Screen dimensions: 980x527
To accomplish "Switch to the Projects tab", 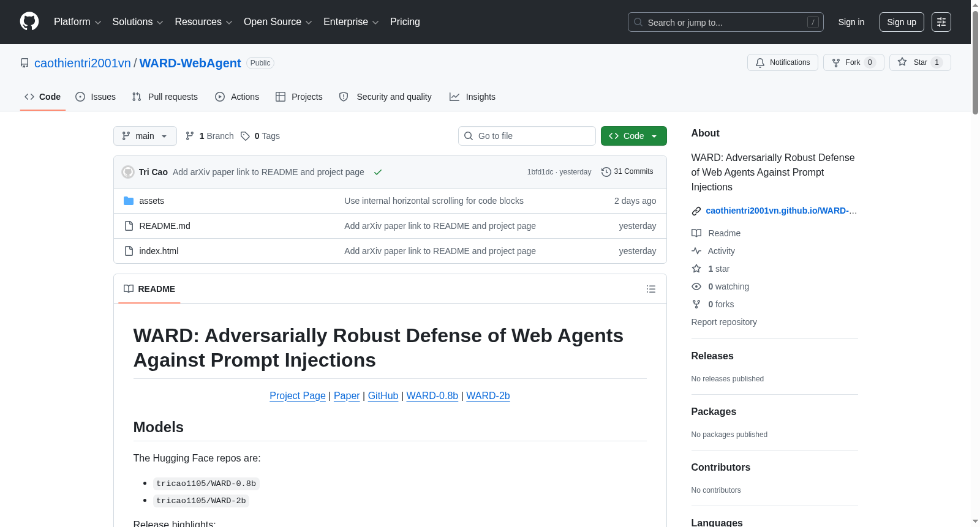I will click(299, 97).
